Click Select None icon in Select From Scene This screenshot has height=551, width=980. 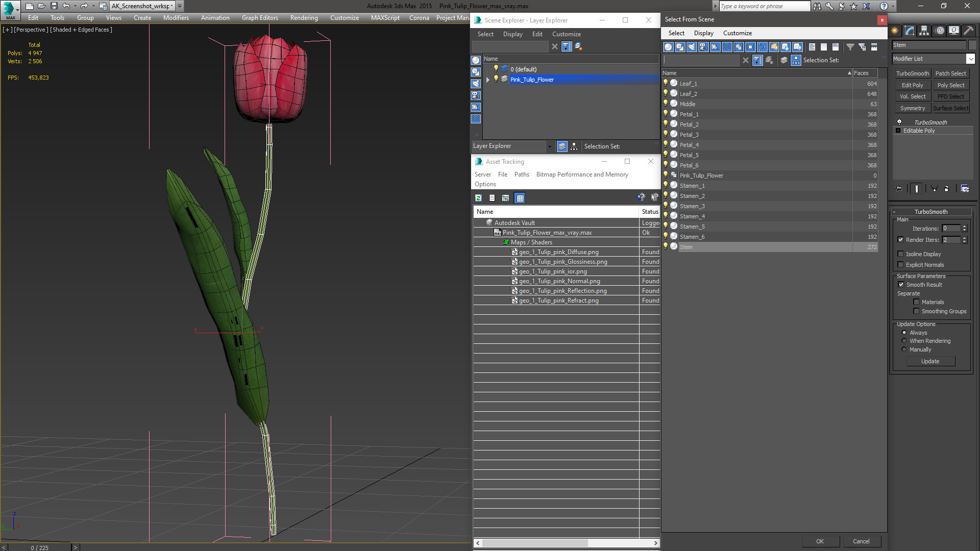coord(824,47)
